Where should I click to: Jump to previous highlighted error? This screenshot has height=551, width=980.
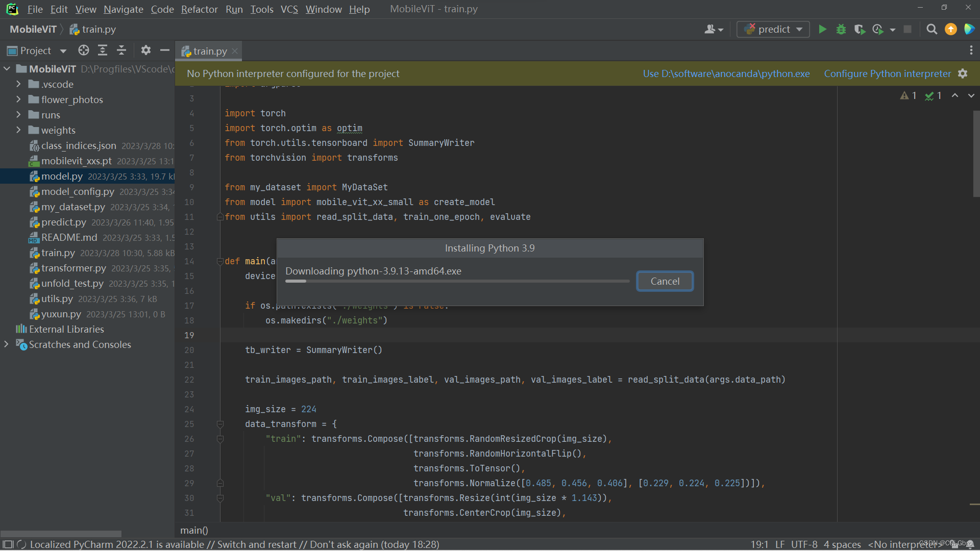click(x=955, y=96)
